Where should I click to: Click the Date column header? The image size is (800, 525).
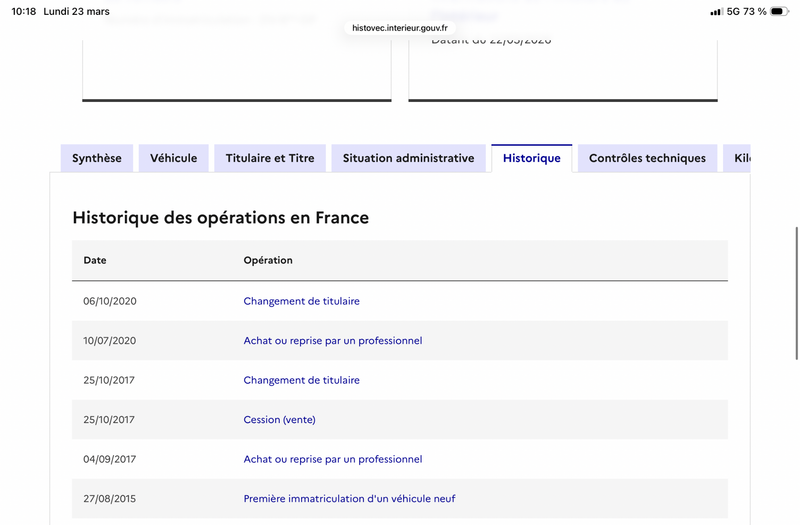[95, 260]
